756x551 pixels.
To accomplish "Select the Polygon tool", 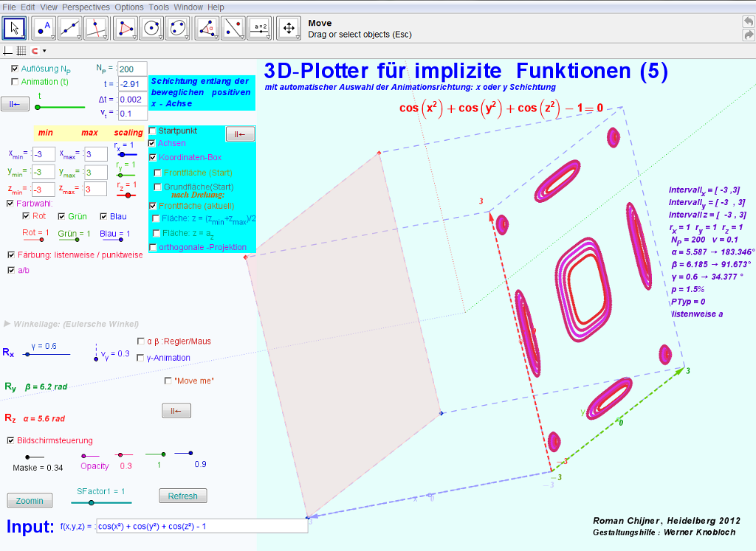I will 126,28.
